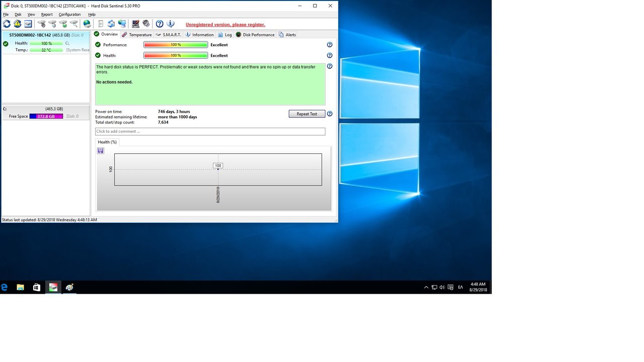
Task: Open Help via blue question-mark toolbar icon
Action: (159, 24)
